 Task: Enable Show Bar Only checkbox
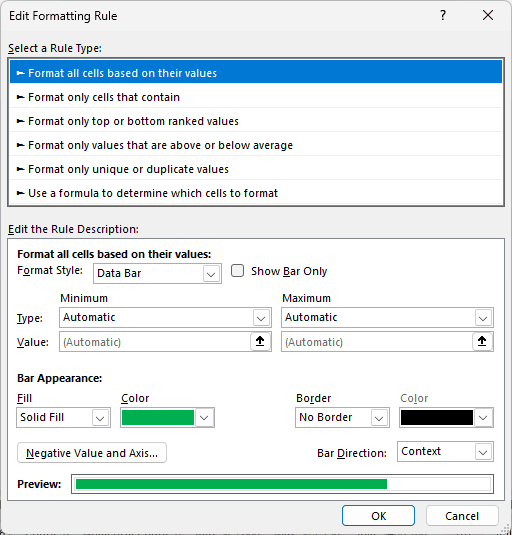tap(237, 271)
